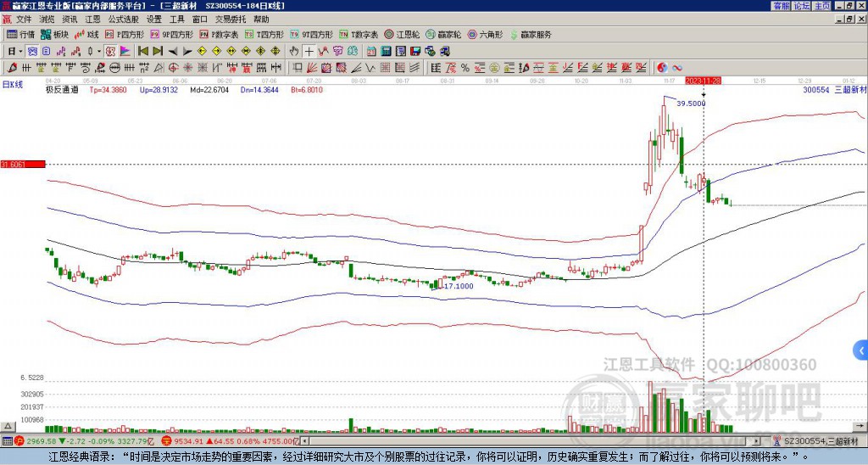Image resolution: width=868 pixels, height=465 pixels.
Task: Open the 9T四方形 tool
Action: (x=312, y=34)
